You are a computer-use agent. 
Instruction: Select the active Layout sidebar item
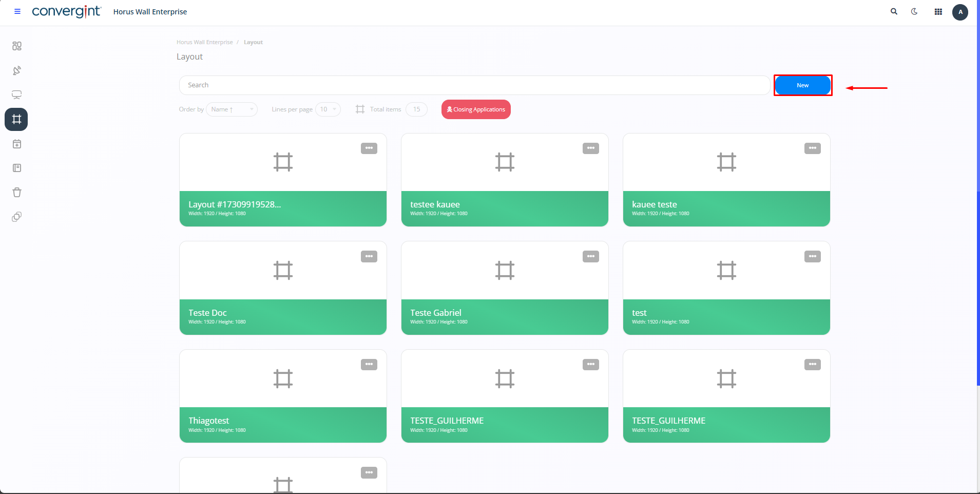[x=16, y=120]
